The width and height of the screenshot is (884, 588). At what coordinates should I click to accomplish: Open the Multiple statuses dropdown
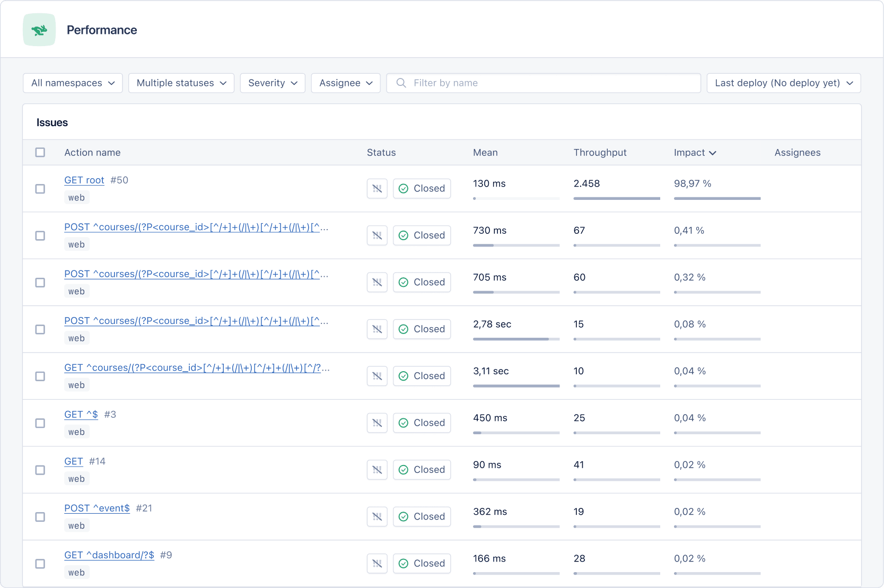tap(181, 83)
